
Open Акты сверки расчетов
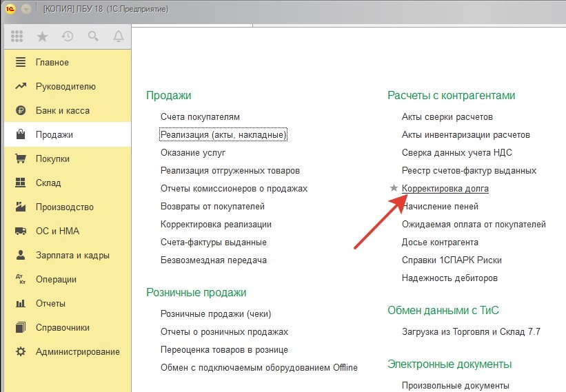click(447, 116)
